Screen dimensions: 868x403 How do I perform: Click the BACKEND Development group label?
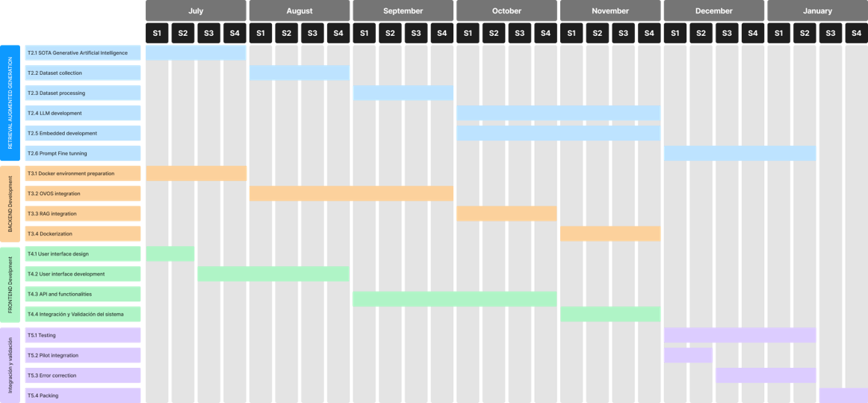pos(10,204)
